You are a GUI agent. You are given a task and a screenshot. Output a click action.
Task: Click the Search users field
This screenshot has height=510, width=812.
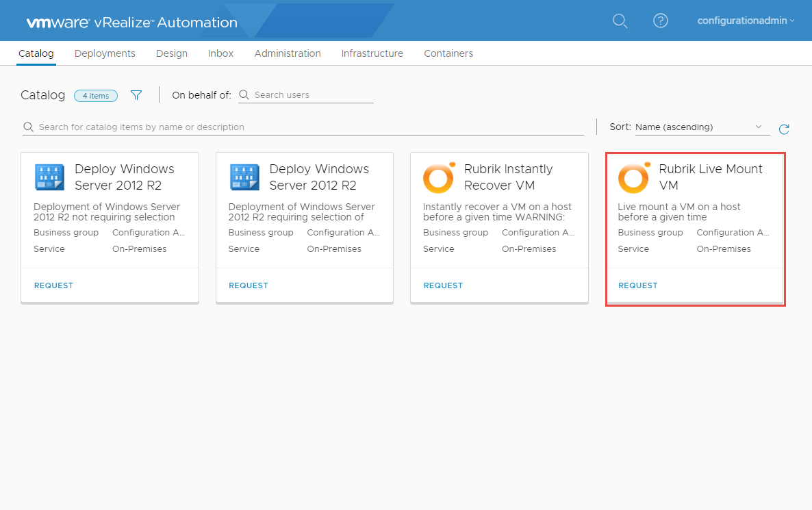coord(306,95)
